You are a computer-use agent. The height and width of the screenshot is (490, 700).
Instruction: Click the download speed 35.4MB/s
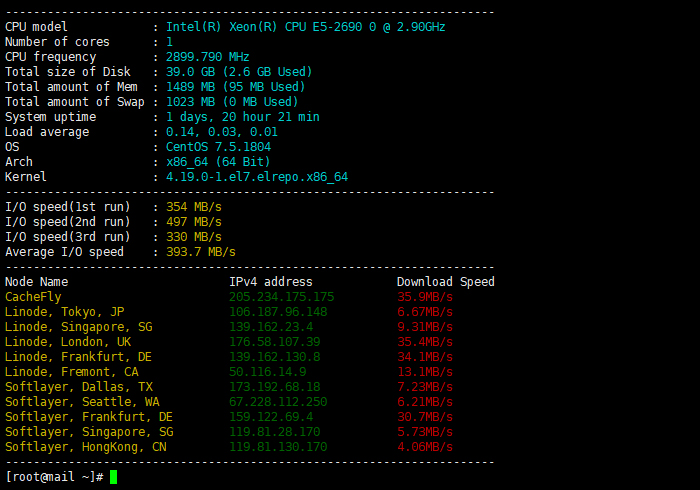(x=425, y=342)
